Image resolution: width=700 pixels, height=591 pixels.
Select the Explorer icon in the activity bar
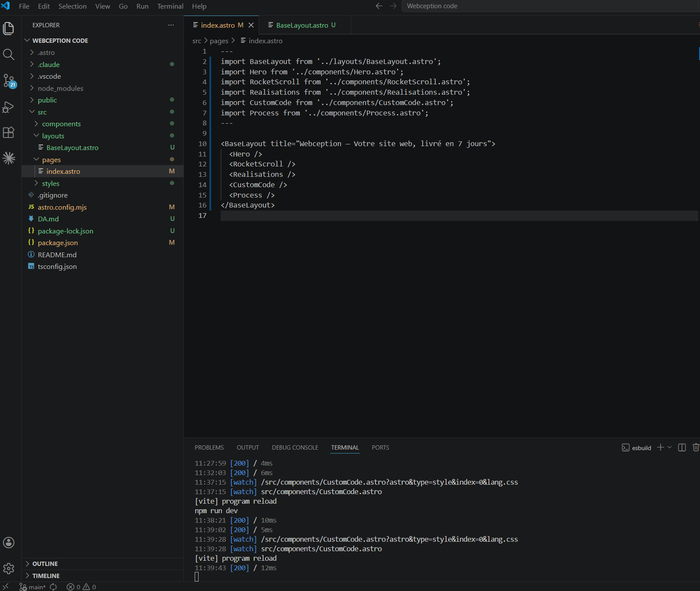[x=9, y=29]
